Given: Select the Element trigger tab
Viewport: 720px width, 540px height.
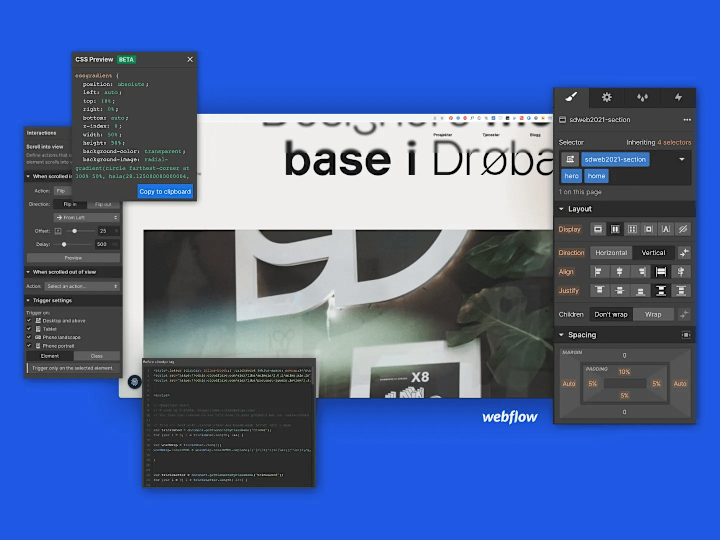Looking at the screenshot, I should tap(50, 356).
